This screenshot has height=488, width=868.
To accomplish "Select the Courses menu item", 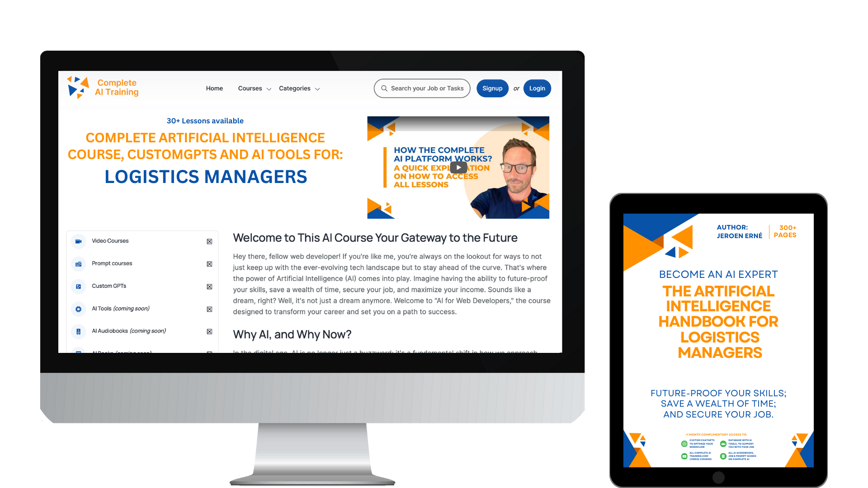I will 250,88.
